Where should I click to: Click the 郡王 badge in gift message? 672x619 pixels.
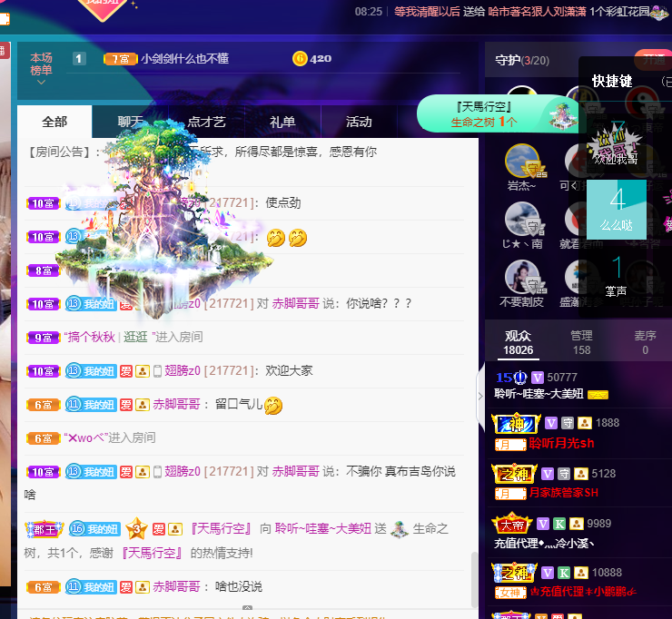click(44, 529)
